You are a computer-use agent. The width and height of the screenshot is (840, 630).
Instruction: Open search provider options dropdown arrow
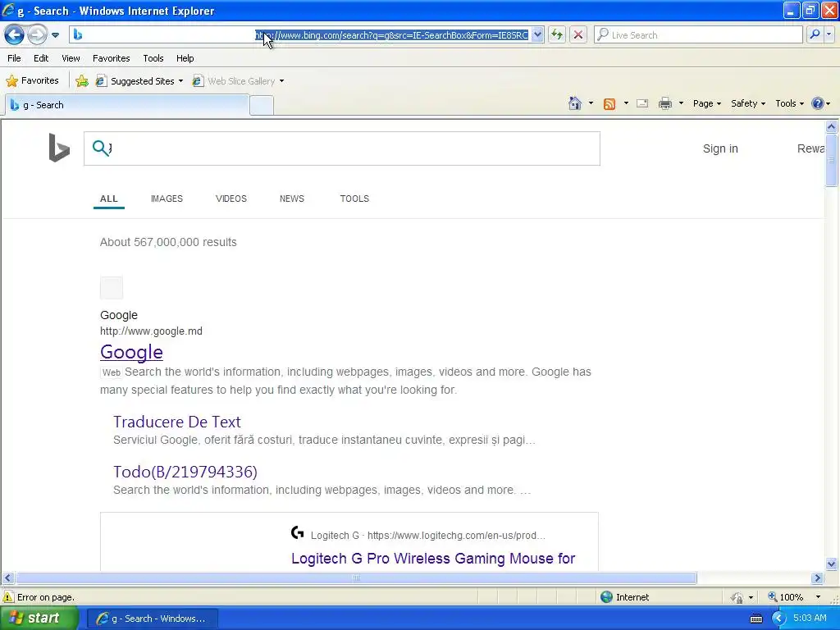click(829, 34)
